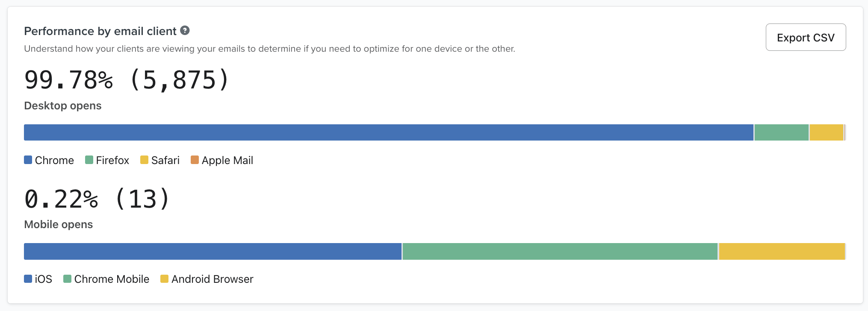The height and width of the screenshot is (311, 868).
Task: Click the Mobile opens label
Action: click(x=59, y=224)
